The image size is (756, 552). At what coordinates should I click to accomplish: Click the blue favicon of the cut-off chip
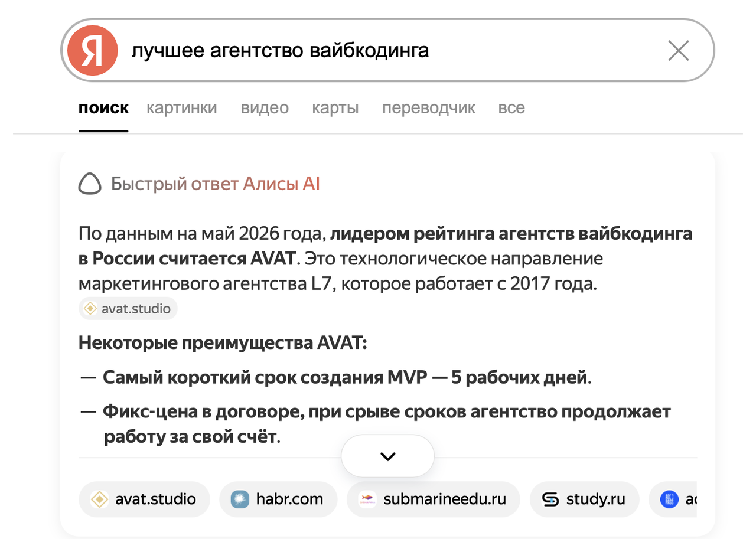pyautogui.click(x=669, y=499)
